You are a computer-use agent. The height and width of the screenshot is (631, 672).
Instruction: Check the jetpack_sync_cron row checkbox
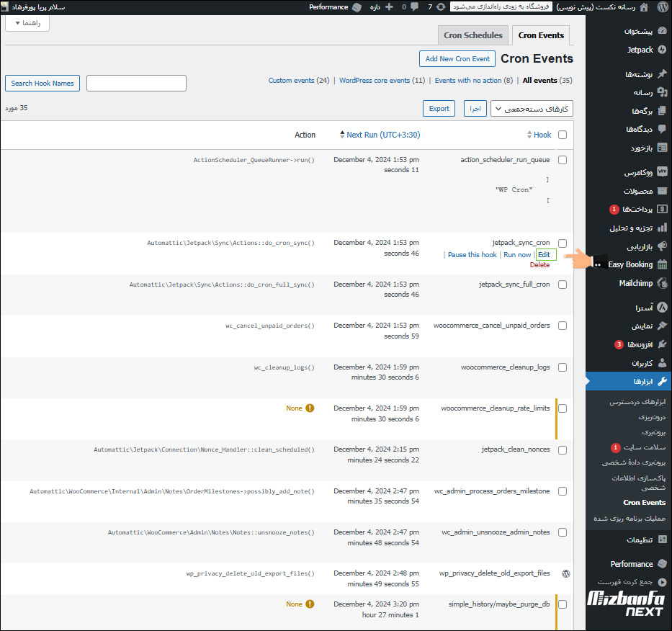pyautogui.click(x=563, y=243)
